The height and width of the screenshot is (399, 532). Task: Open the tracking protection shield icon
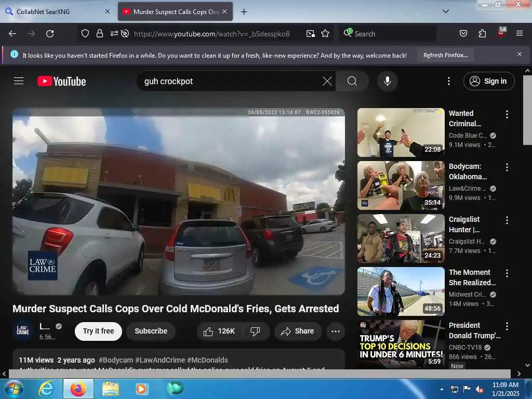pyautogui.click(x=85, y=33)
